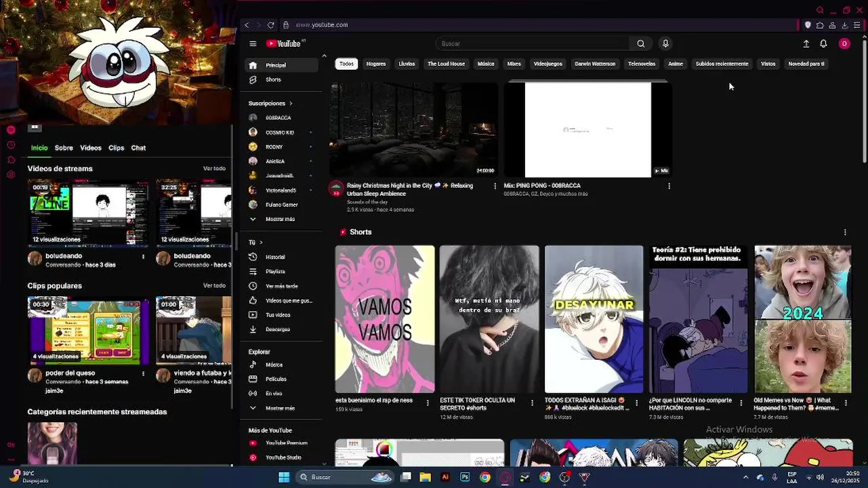This screenshot has width=868, height=488.
Task: Open the browser extensions icon
Action: 820,25
